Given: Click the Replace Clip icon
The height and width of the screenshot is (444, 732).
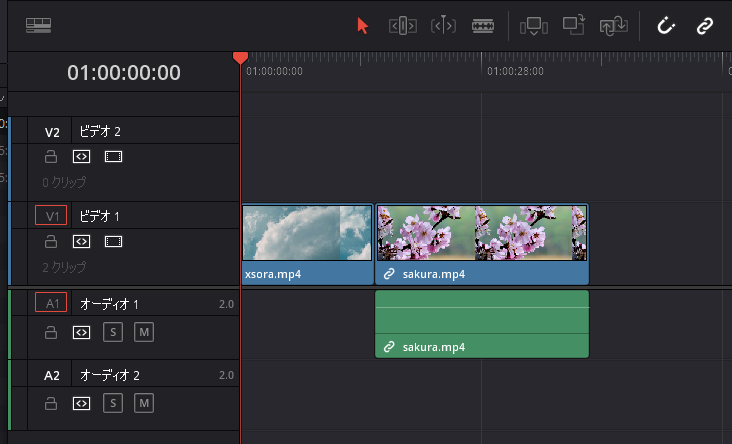Looking at the screenshot, I should tap(613, 26).
